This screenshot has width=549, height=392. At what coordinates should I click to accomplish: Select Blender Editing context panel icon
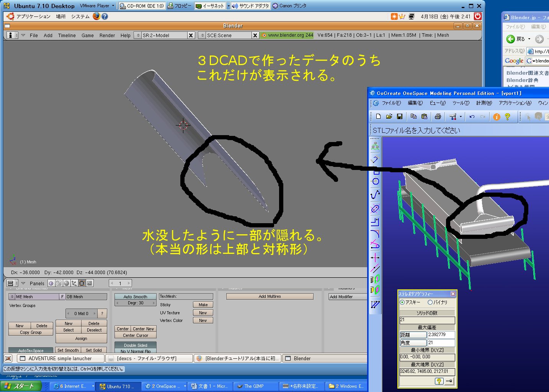pos(82,283)
